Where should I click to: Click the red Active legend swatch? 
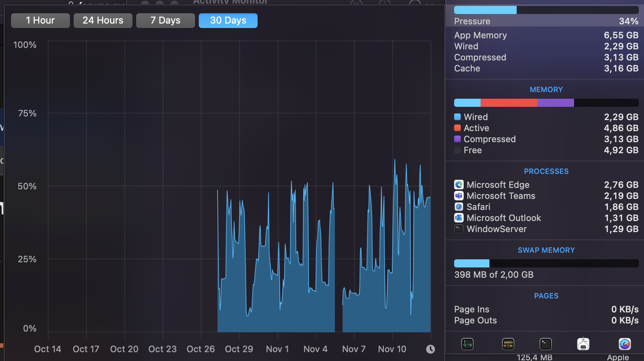[457, 128]
